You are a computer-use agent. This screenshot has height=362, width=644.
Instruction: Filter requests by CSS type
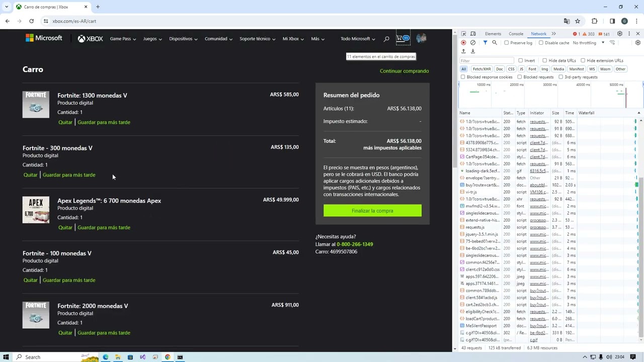(x=511, y=69)
